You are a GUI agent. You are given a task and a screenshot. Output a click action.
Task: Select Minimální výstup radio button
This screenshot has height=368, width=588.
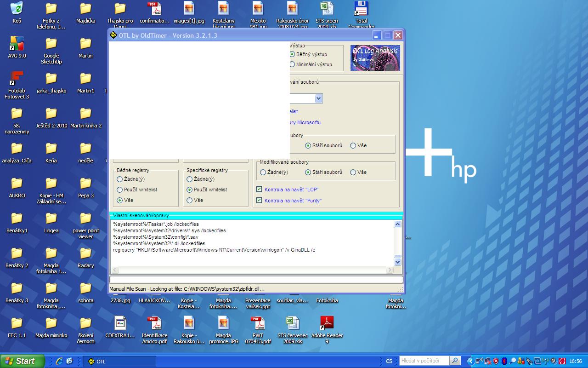pos(292,64)
